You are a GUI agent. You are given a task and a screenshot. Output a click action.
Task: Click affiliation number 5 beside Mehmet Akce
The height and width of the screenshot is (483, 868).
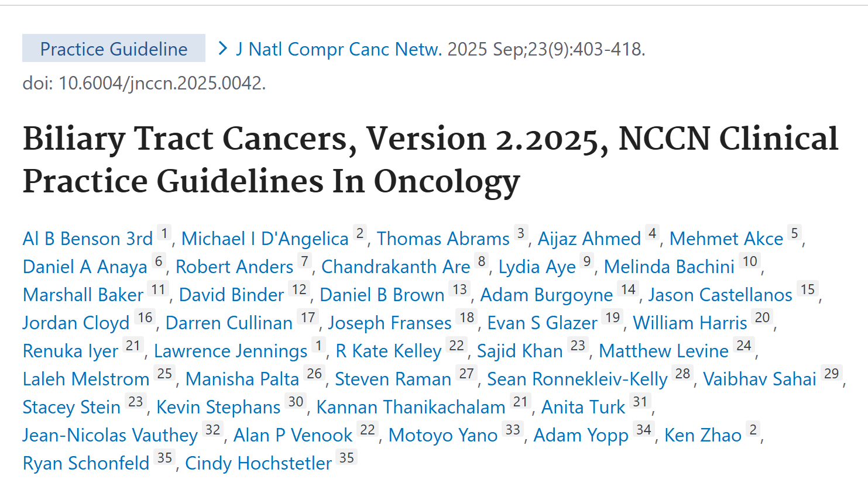(x=794, y=234)
